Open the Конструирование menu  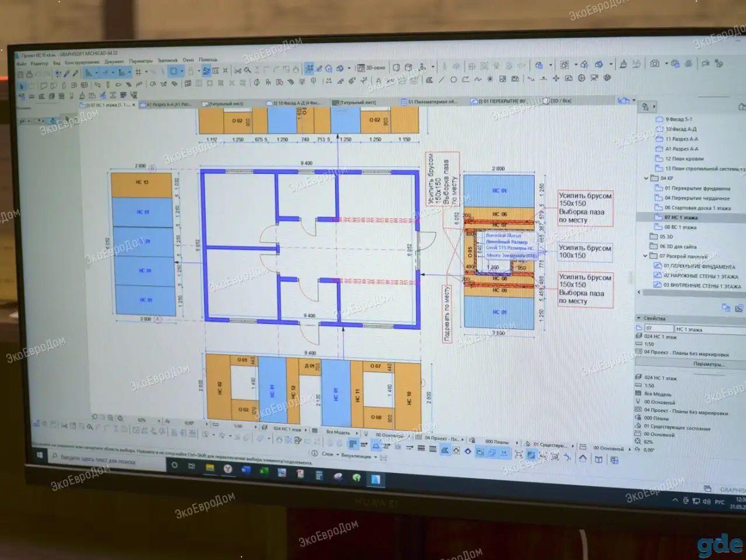pos(82,62)
